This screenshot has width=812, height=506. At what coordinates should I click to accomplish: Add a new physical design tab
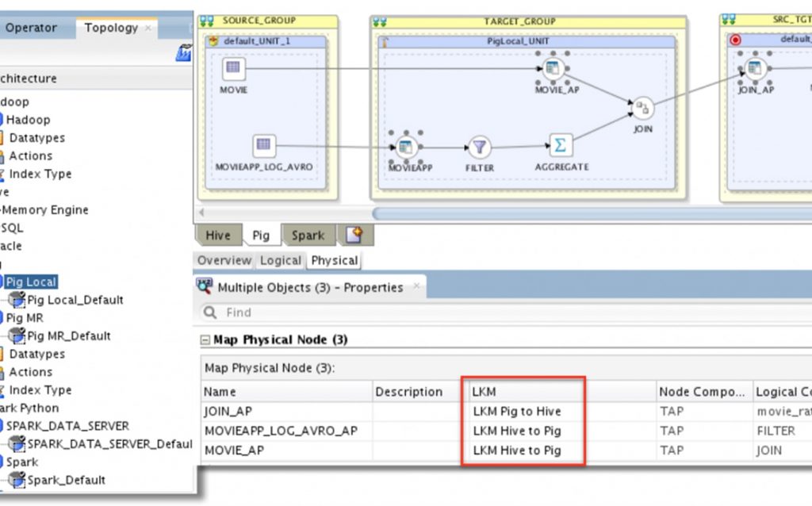[x=354, y=235]
